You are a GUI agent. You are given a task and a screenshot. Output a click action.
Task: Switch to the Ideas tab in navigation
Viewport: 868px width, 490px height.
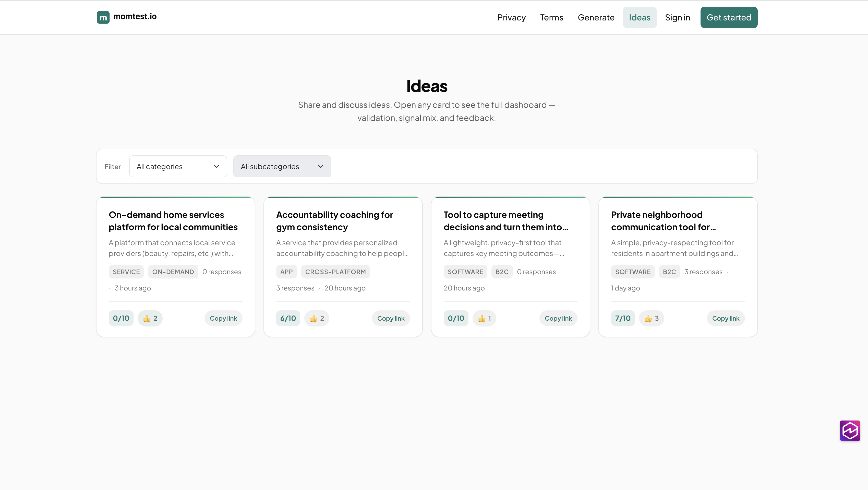[x=640, y=17]
